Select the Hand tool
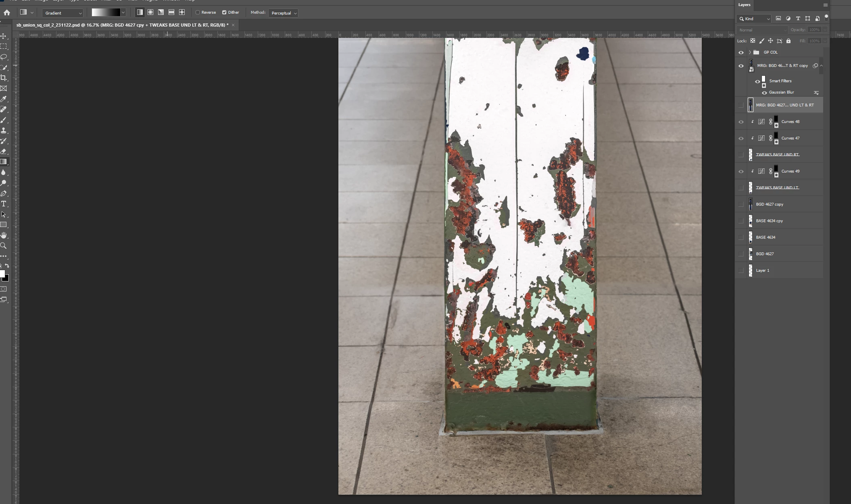This screenshot has height=504, width=851. click(4, 235)
